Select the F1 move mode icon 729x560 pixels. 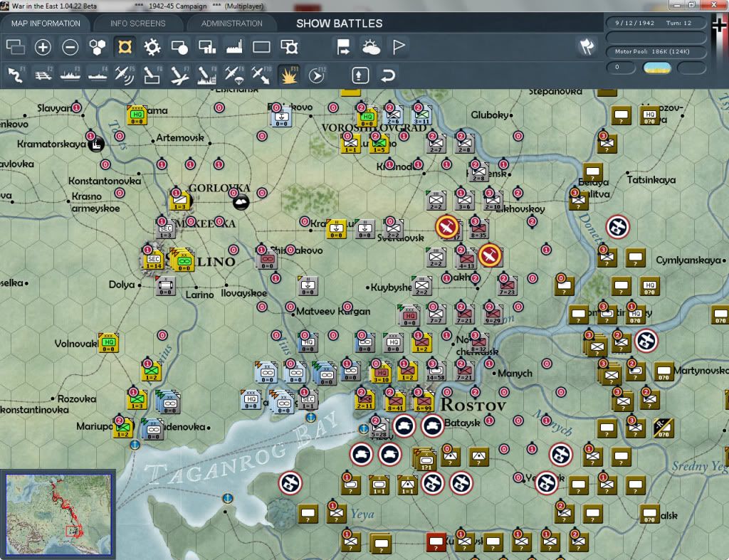[16, 75]
